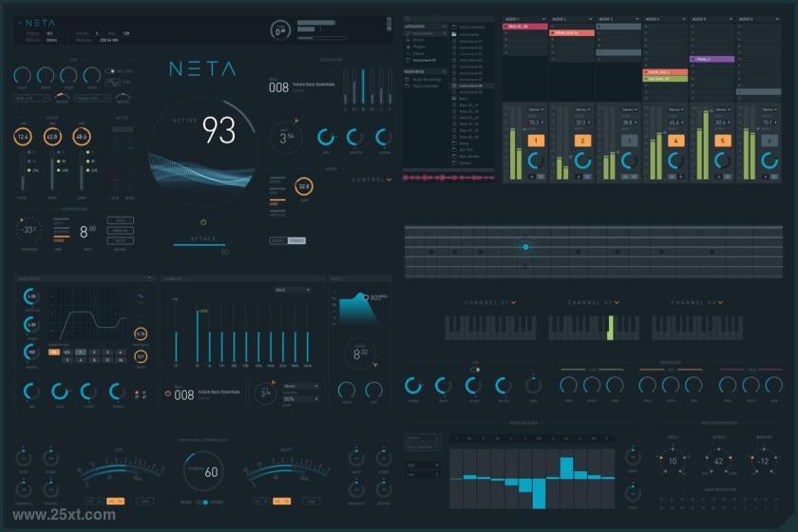Click the highlighted blue vertical slider beside the top preset

[x=363, y=87]
